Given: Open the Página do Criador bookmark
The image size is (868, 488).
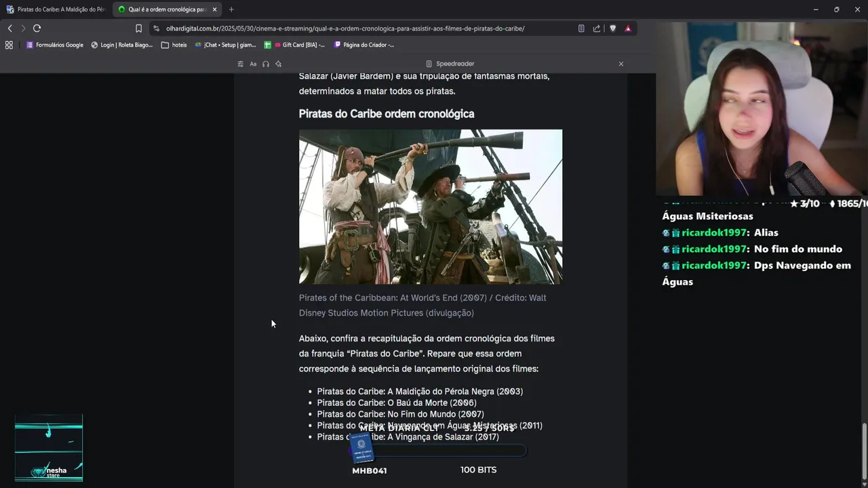Looking at the screenshot, I should pos(364,45).
